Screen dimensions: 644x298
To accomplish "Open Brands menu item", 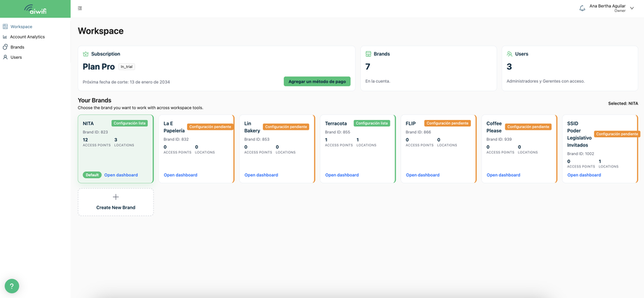I will coord(18,47).
